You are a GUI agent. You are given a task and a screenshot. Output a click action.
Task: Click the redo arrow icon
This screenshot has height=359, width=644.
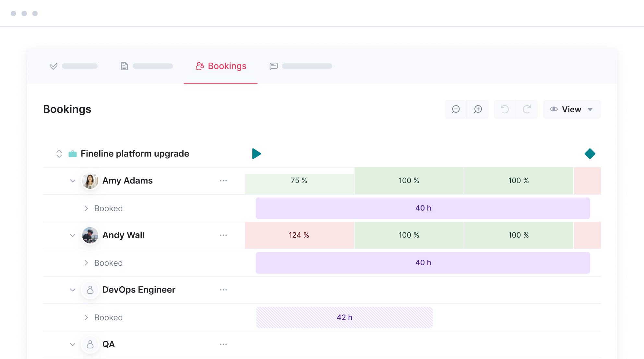pos(527,109)
